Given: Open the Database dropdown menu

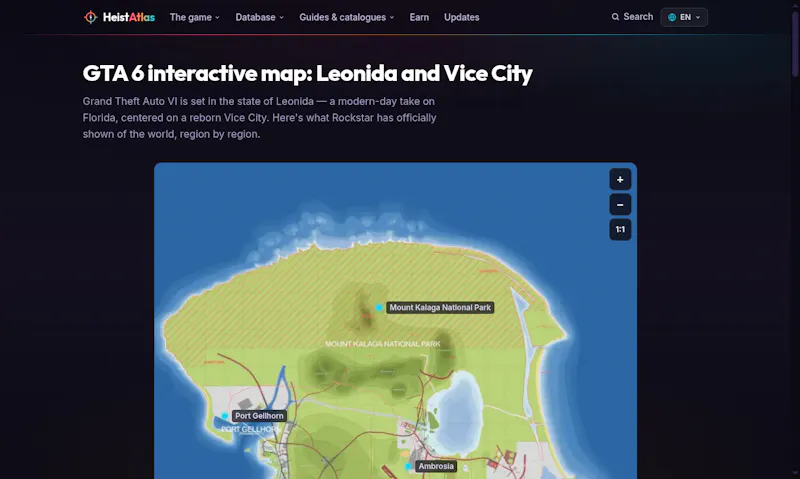Looking at the screenshot, I should click(259, 17).
